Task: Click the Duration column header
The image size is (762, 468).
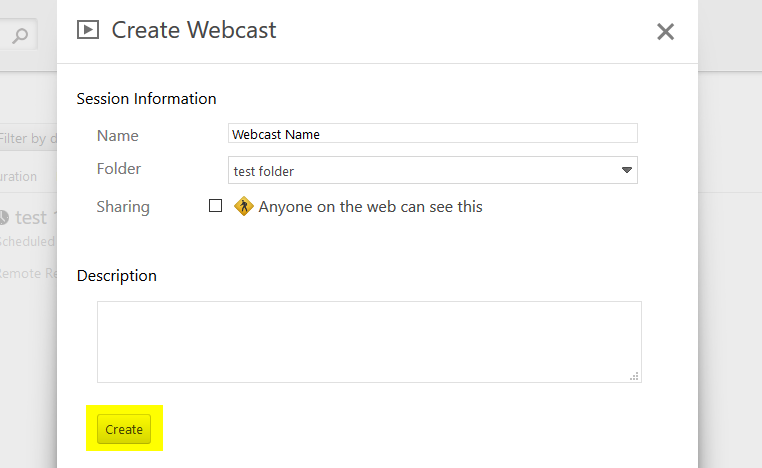Action: click(18, 176)
